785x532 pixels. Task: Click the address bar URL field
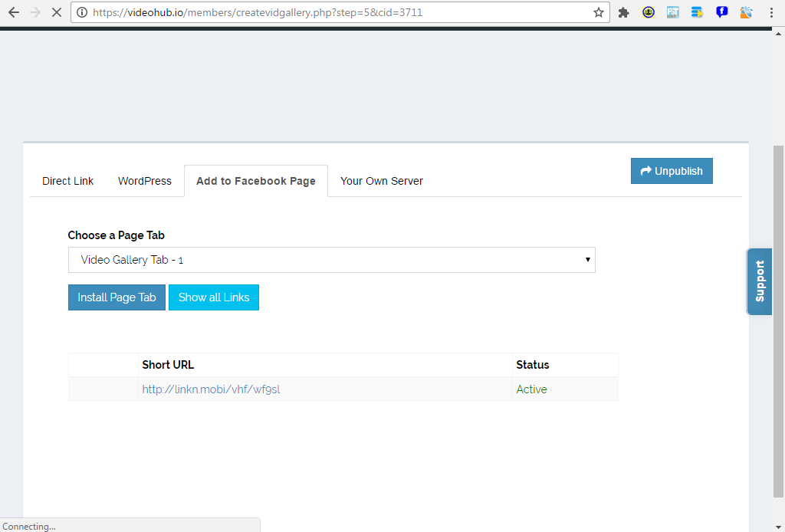[x=340, y=12]
